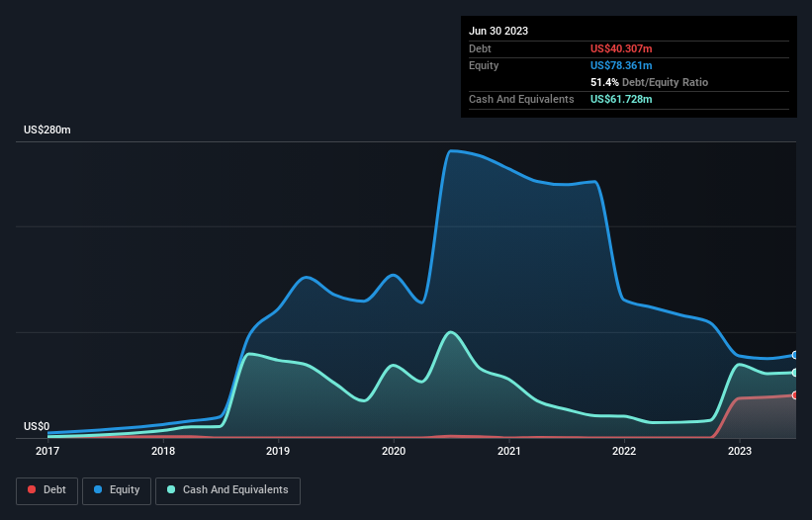
Task: Click the 2020 x-axis label
Action: point(394,451)
